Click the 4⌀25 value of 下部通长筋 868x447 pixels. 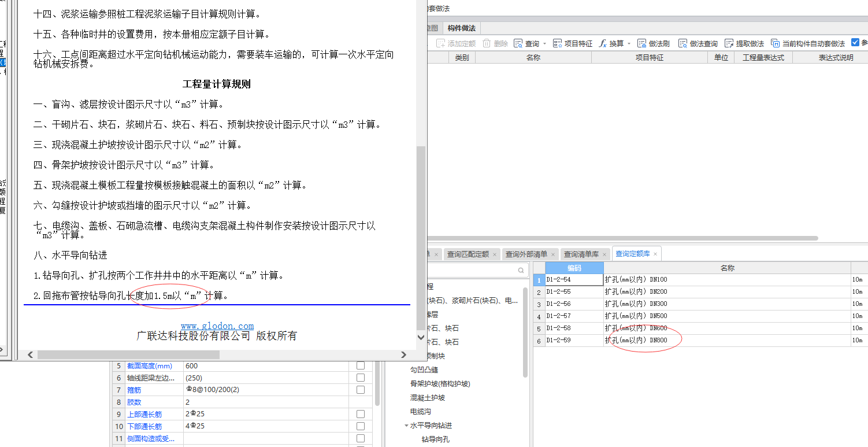click(195, 426)
